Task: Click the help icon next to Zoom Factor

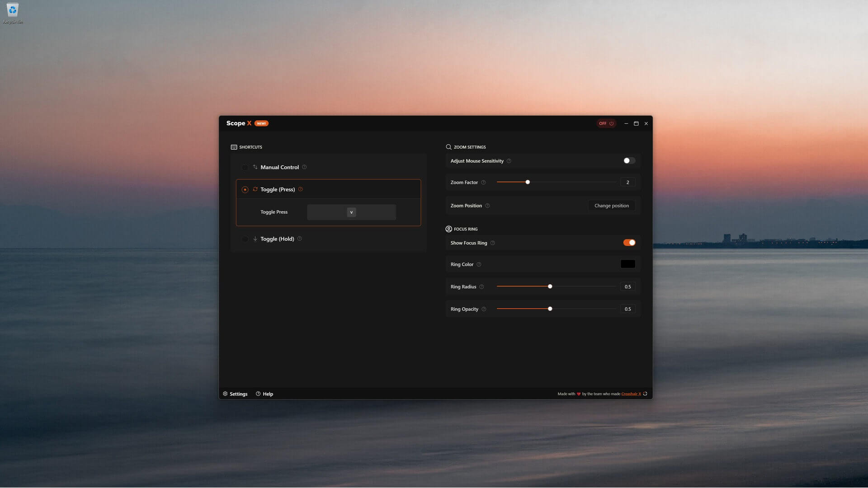Action: [x=483, y=182]
